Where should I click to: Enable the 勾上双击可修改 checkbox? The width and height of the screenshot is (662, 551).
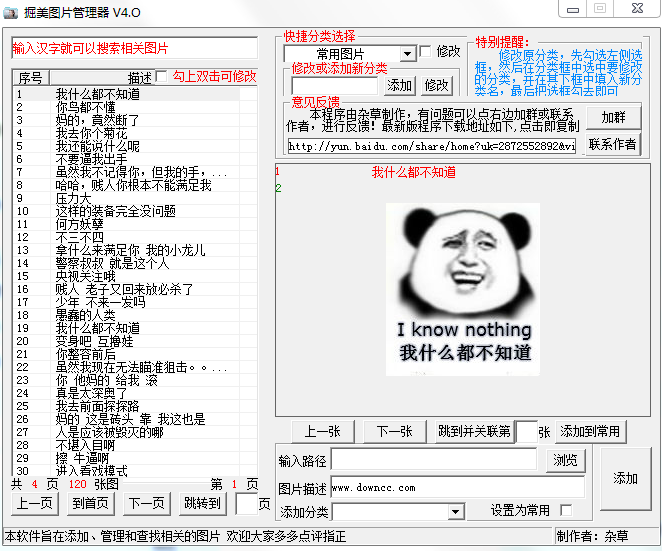(161, 76)
